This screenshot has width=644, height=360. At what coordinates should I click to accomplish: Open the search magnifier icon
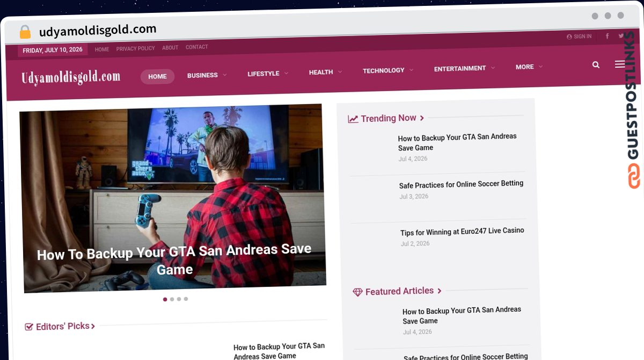coord(596,64)
